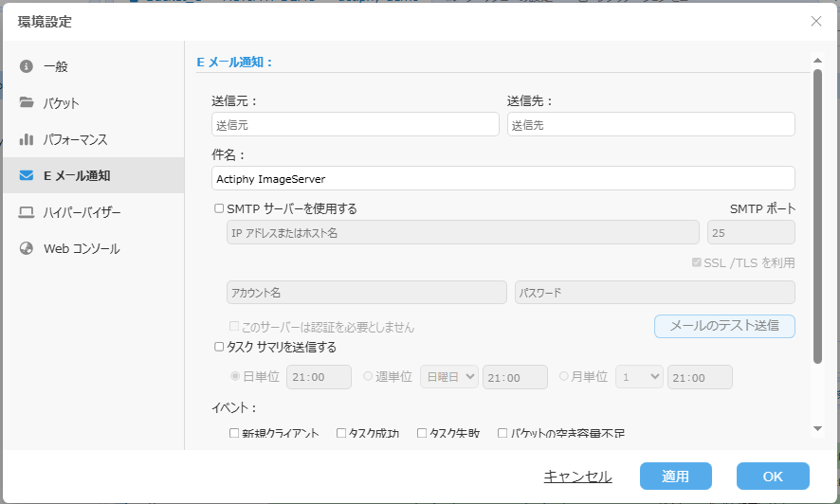Click the monthly time field 21:00
The width and height of the screenshot is (840, 504).
700,377
